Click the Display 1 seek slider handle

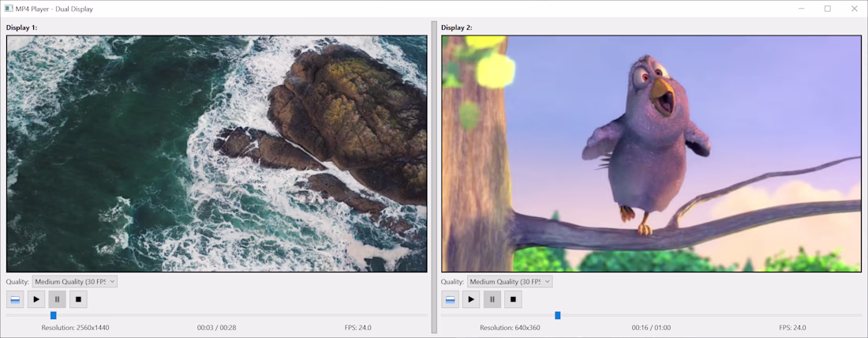(54, 315)
